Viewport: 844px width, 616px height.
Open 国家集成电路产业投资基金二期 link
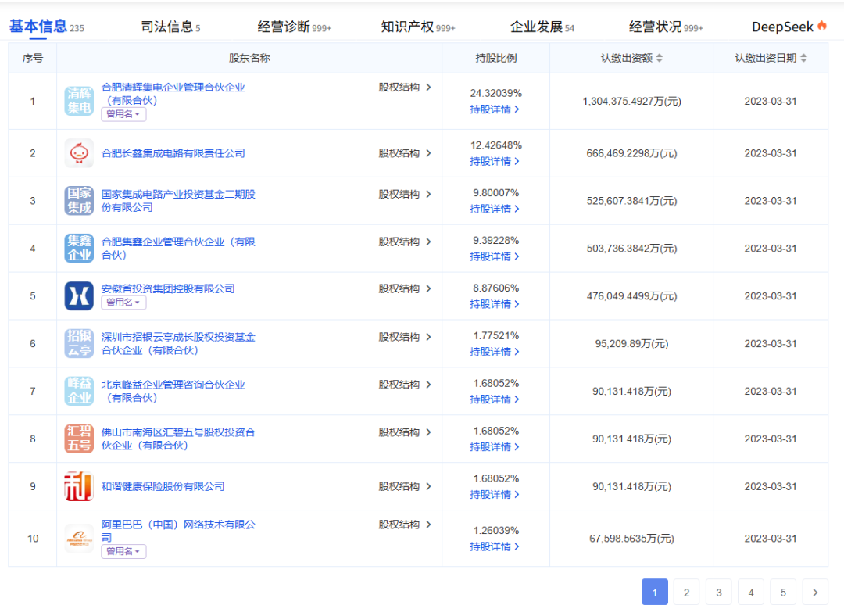178,200
